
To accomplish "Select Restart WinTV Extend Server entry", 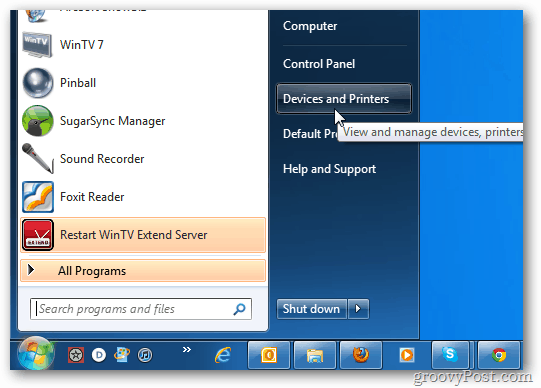I will [x=143, y=235].
